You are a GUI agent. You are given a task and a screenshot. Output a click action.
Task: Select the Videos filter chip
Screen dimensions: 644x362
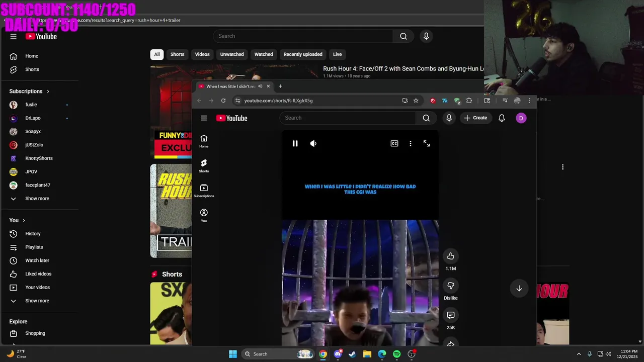(202, 54)
